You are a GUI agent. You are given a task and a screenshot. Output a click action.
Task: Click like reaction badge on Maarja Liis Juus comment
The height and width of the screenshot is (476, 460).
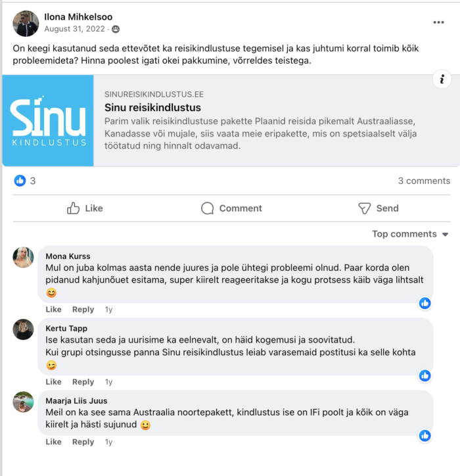click(425, 436)
